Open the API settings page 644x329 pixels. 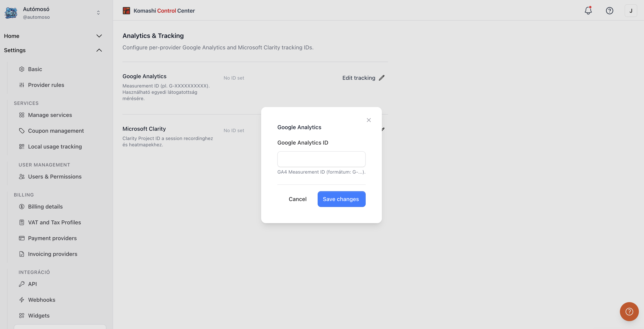[33, 284]
